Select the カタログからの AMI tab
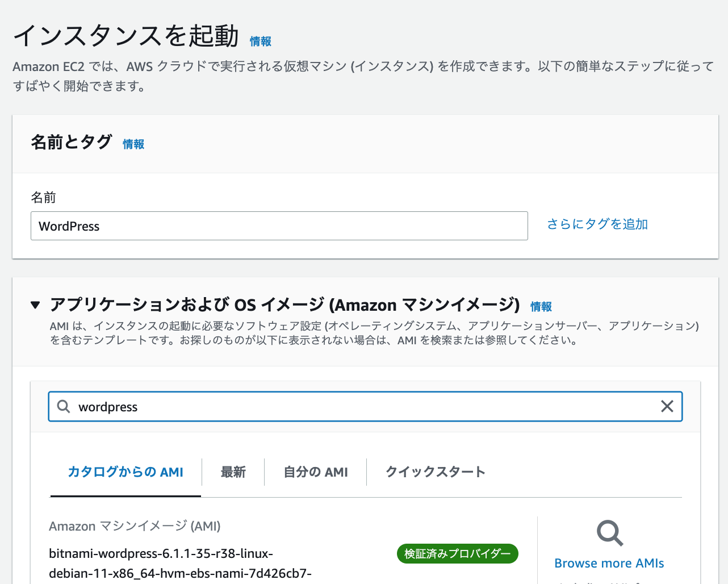The width and height of the screenshot is (728, 584). pyautogui.click(x=125, y=472)
